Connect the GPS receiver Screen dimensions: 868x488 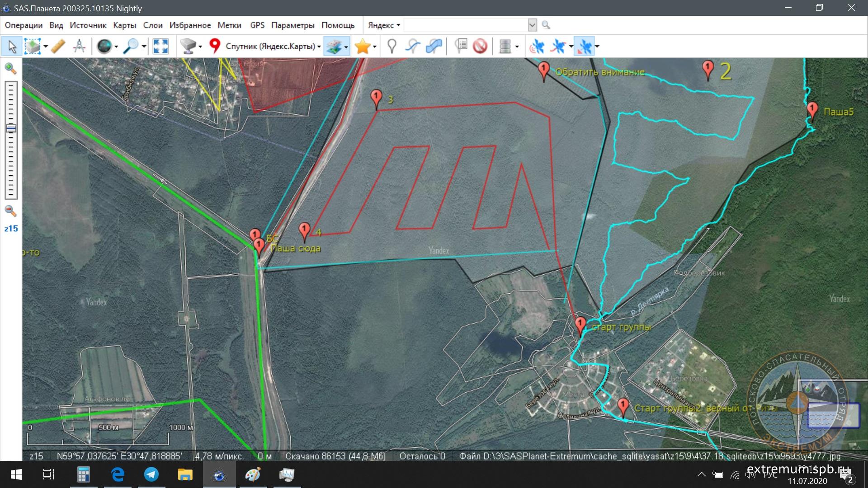[537, 46]
